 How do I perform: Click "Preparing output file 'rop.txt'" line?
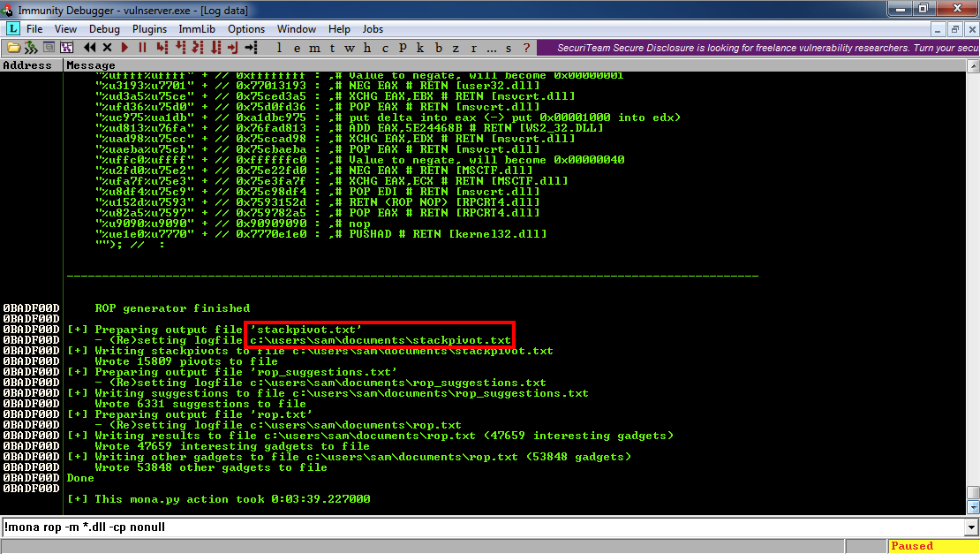tap(189, 414)
